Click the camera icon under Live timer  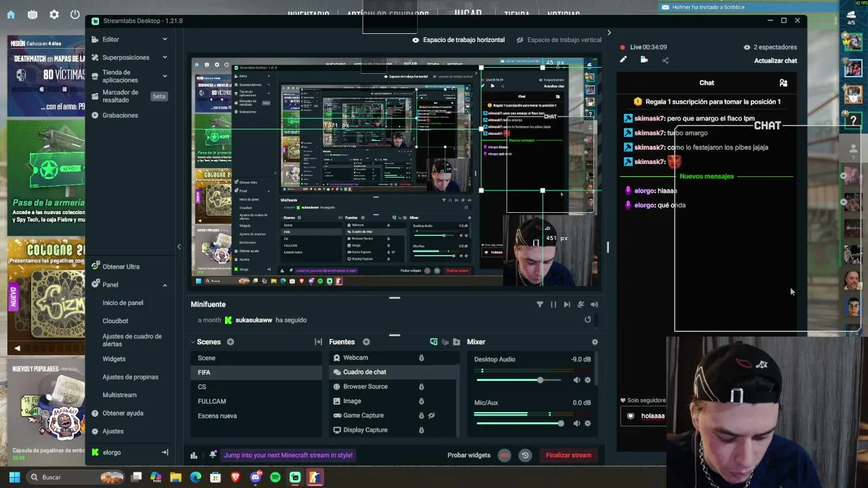point(644,60)
